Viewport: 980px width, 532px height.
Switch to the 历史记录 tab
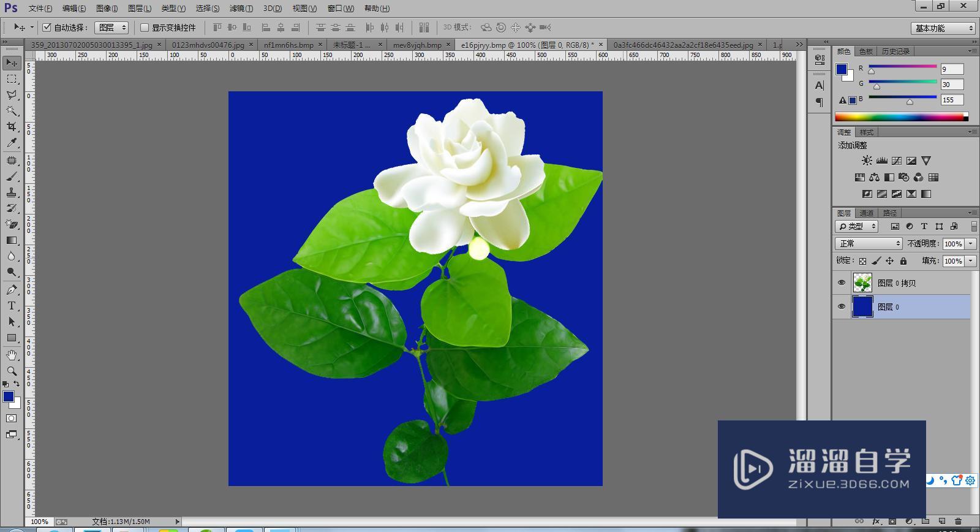tap(895, 51)
